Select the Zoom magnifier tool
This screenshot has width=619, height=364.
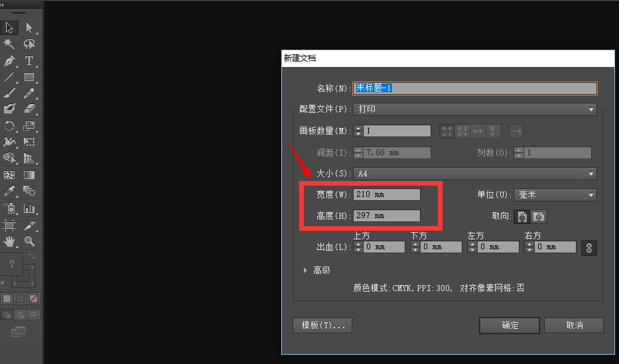point(29,241)
